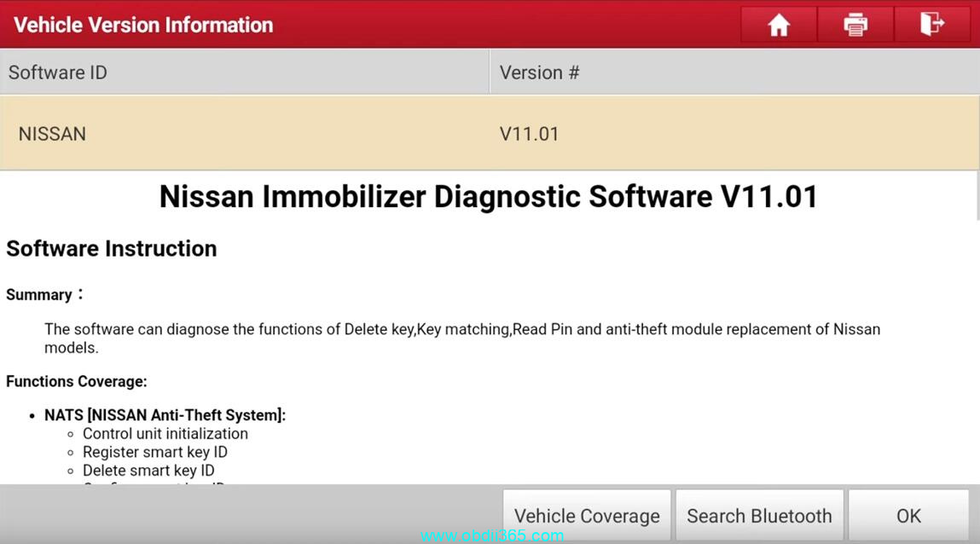Screen dimensions: 980x544
Task: Select the V11.01 version cell
Action: (x=529, y=134)
